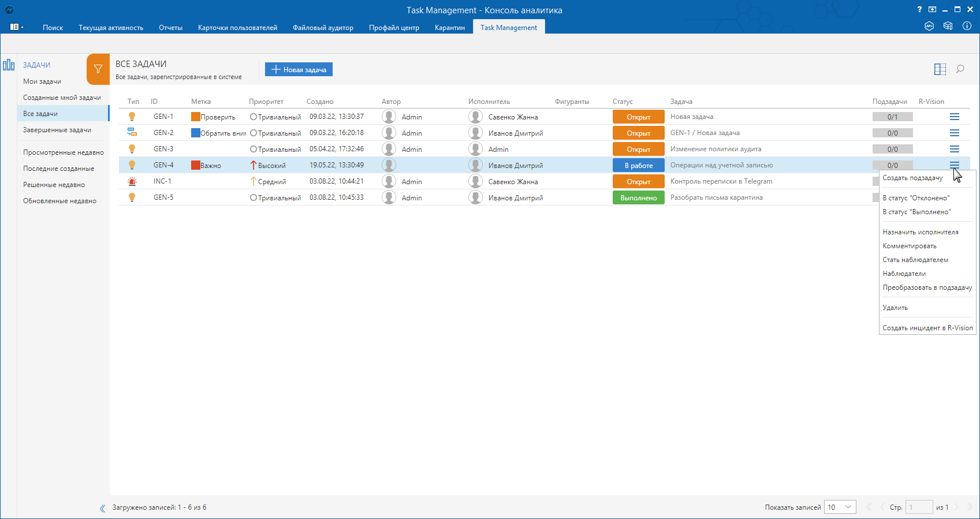Click the page number input field
980x519 pixels.
[x=918, y=507]
